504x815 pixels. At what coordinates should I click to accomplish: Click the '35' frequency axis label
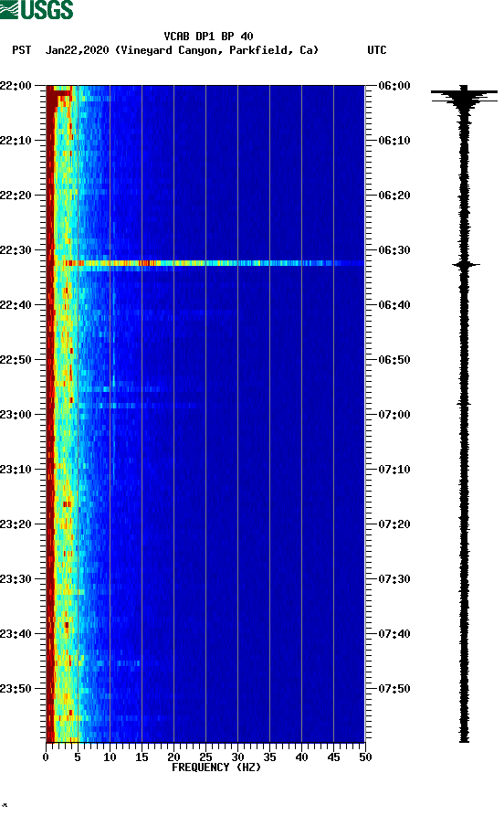pos(269,757)
